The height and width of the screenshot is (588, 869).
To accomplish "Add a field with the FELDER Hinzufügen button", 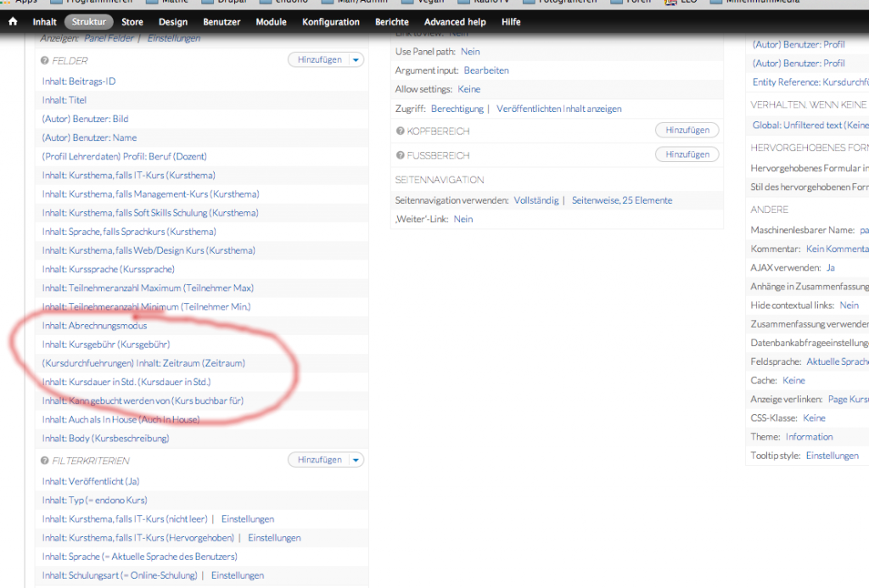I will (319, 60).
